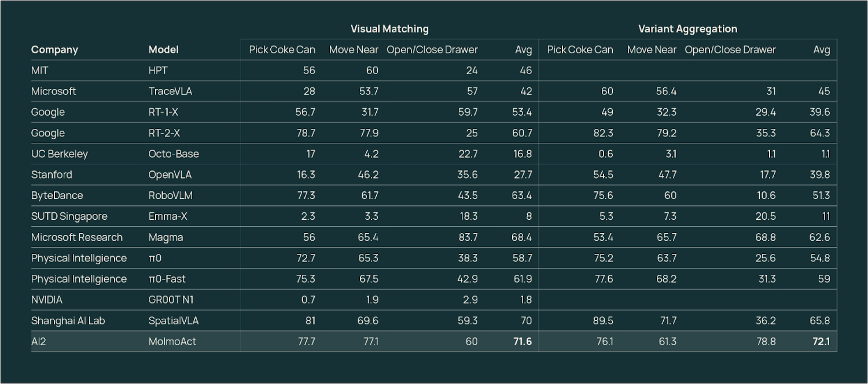Click the Model column header
The width and height of the screenshot is (868, 384).
tap(163, 50)
